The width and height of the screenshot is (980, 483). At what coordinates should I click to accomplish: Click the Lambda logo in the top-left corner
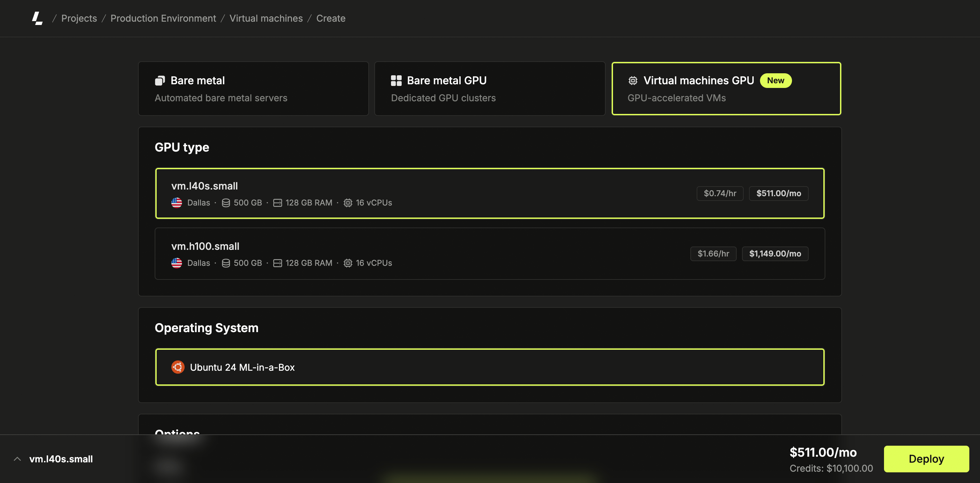pos(38,18)
